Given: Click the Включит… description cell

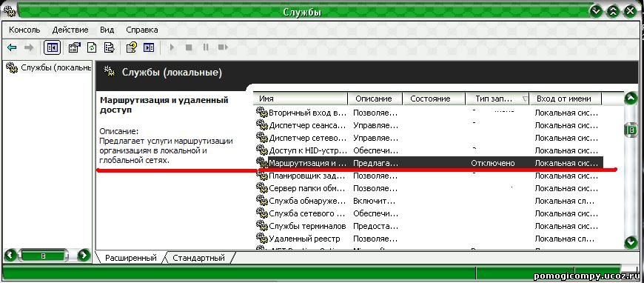Looking at the screenshot, I should pyautogui.click(x=374, y=202).
